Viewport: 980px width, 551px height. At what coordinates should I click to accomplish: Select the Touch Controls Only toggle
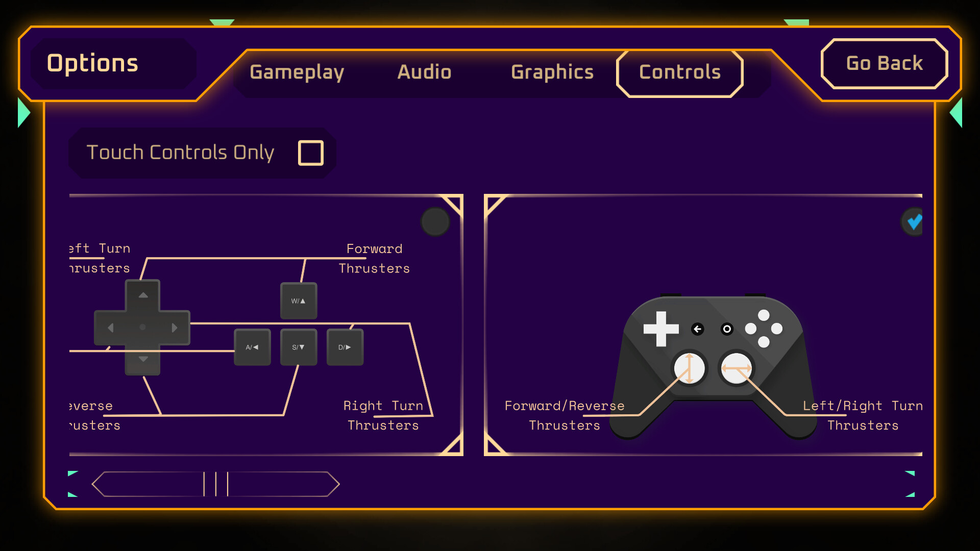(310, 153)
